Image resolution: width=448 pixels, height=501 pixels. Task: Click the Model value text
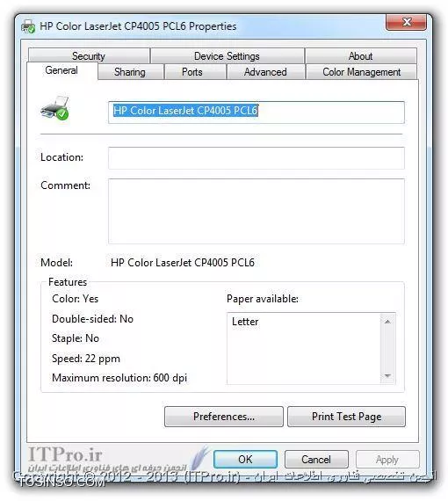coord(183,262)
